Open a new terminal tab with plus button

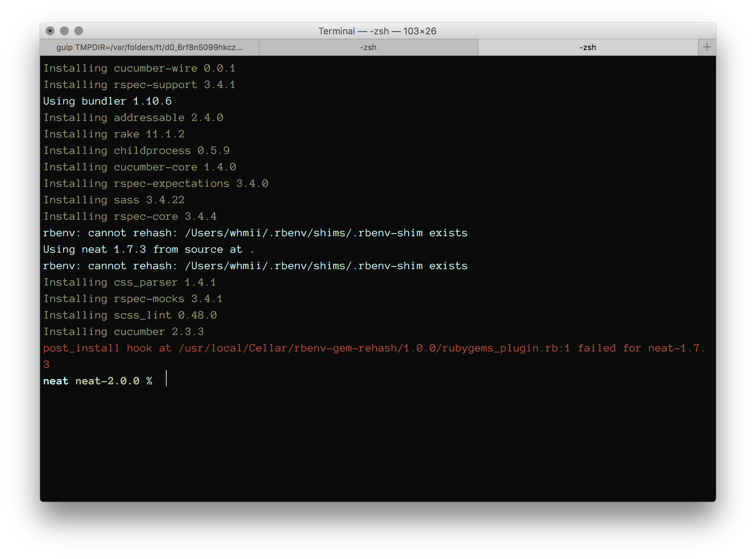point(707,47)
